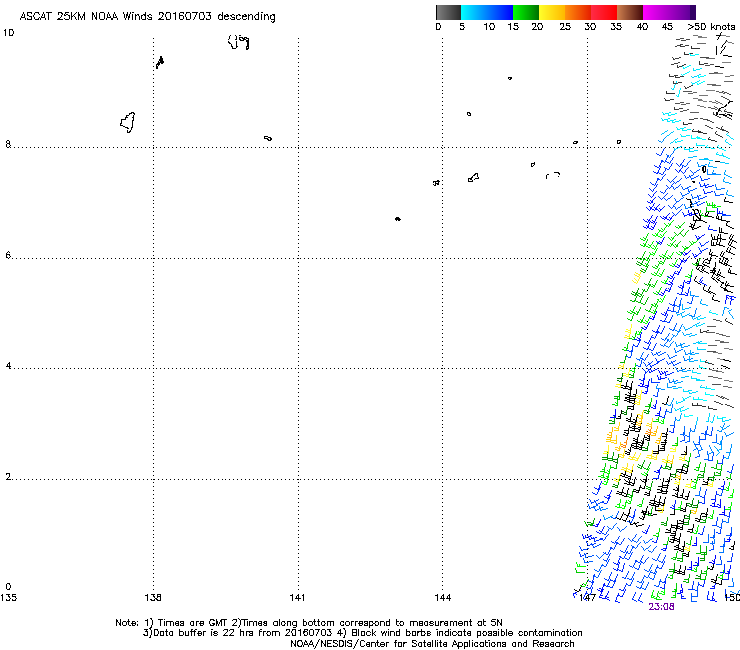Click the orange 25–30 knots color segment
The image size is (740, 650).
(x=578, y=12)
